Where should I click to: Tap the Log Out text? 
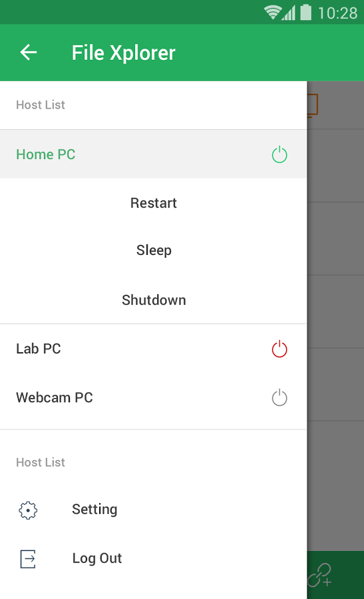click(x=97, y=558)
